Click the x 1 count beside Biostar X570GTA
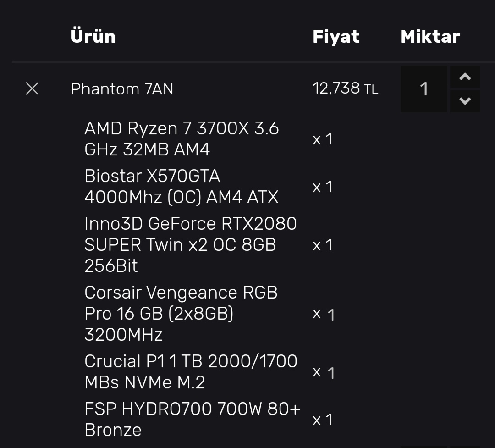 322,187
